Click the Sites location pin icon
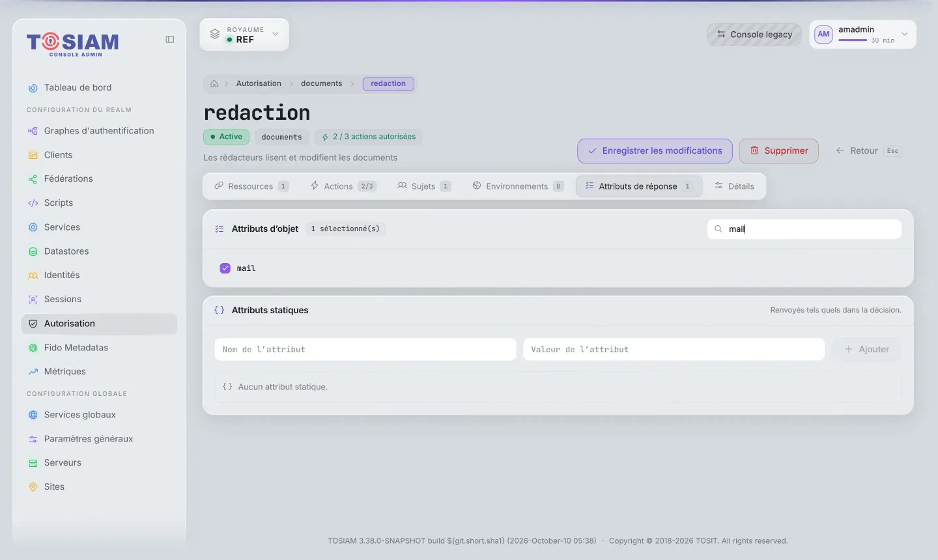The height and width of the screenshot is (560, 938). (x=33, y=487)
